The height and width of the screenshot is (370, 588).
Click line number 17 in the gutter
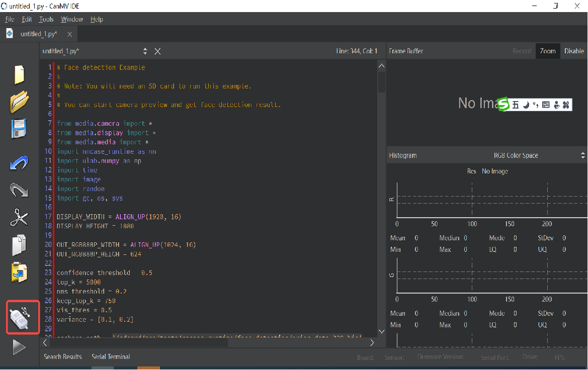click(48, 216)
